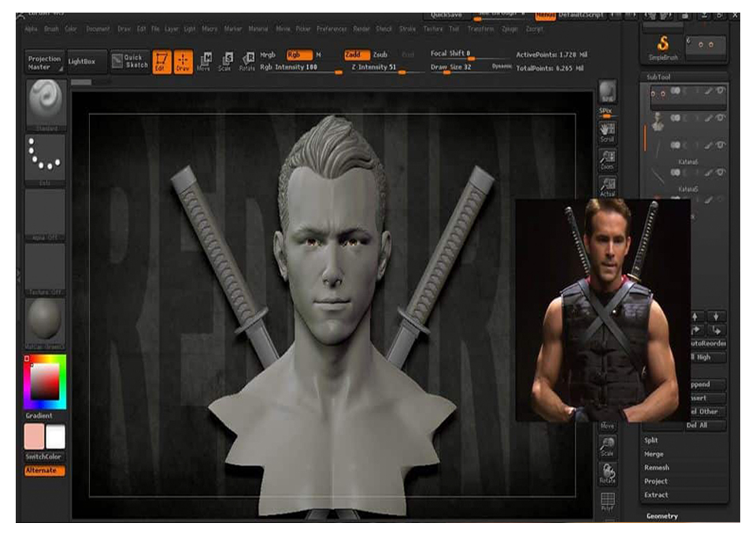This screenshot has height=534, width=756.
Task: Click the SimpleBrush tool icon
Action: (x=663, y=48)
